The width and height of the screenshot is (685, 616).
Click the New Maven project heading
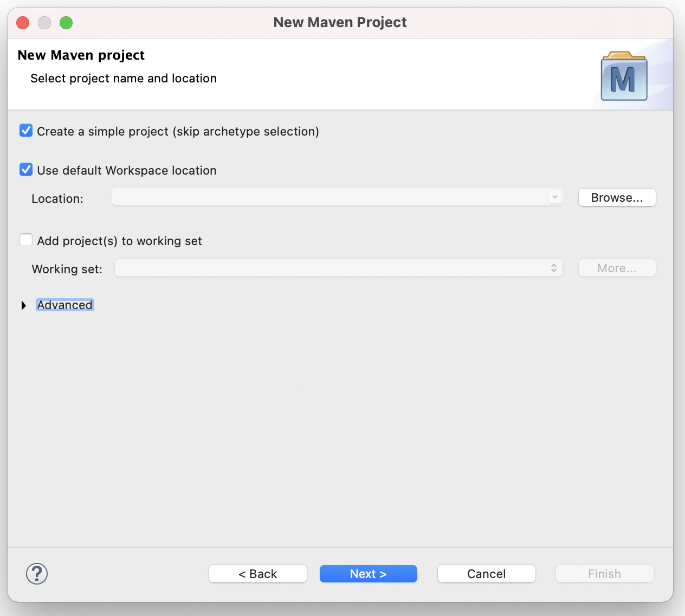[x=81, y=55]
